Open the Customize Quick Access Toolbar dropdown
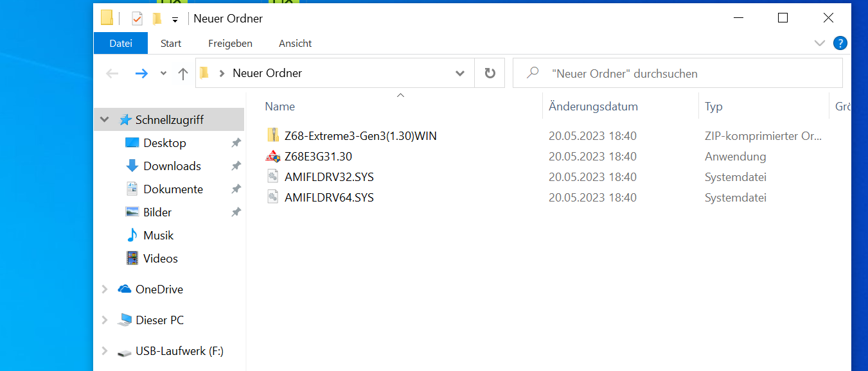 (x=175, y=19)
